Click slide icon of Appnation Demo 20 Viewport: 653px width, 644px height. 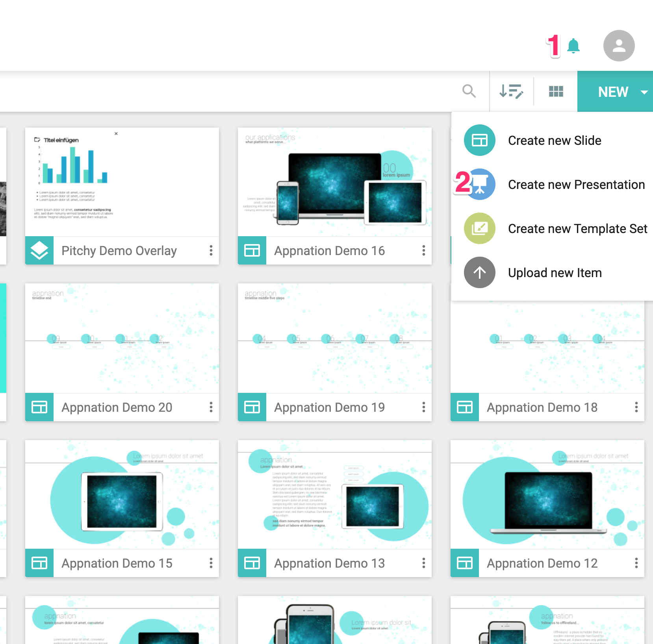point(39,407)
